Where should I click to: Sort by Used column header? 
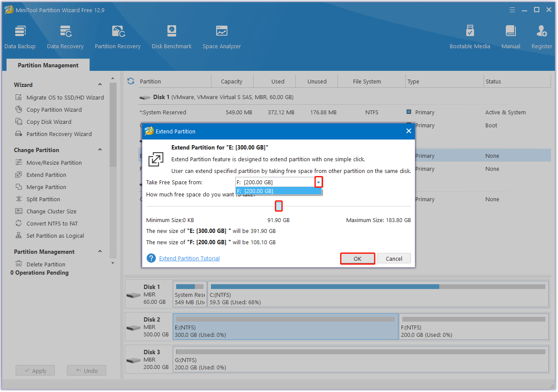coord(278,81)
